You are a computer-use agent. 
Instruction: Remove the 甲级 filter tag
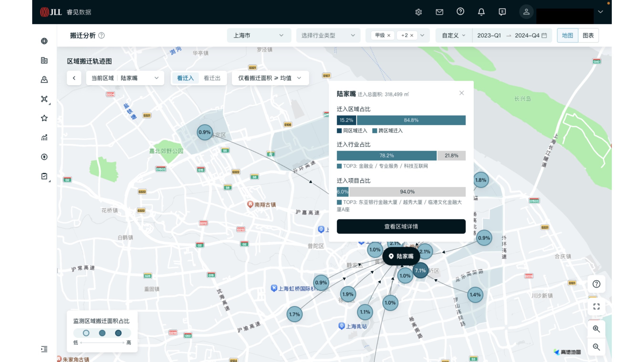tap(389, 36)
